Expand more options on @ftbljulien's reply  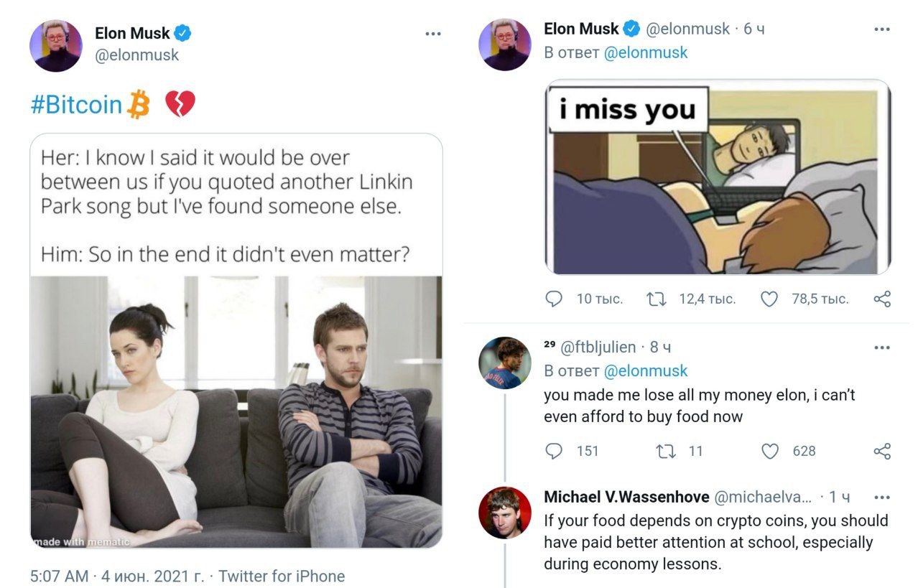(881, 347)
